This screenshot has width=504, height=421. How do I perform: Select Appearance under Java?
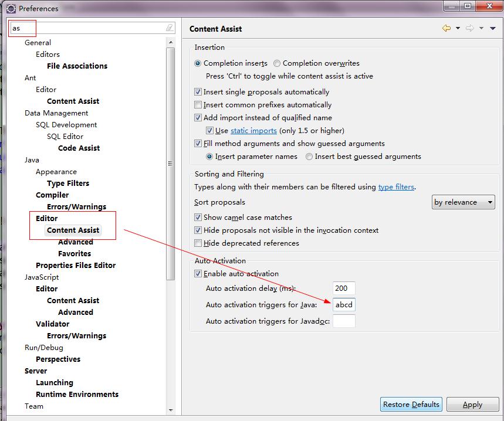56,172
